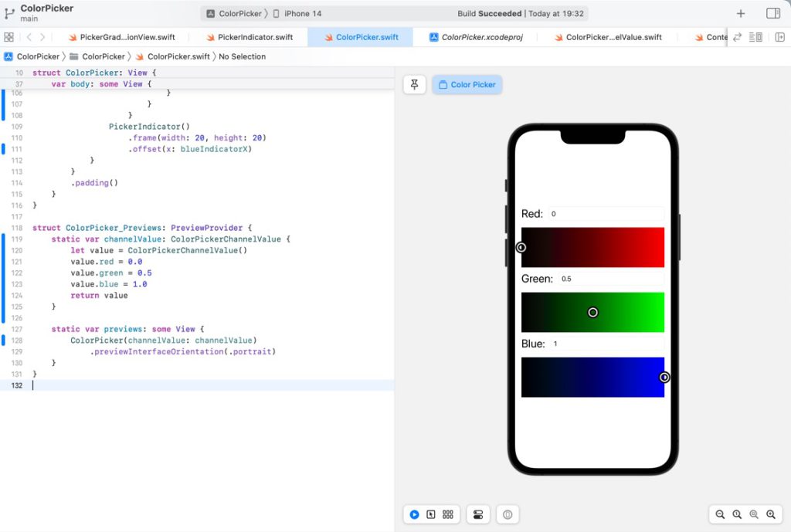Screen dimensions: 791x532
Task: Select the Color Picker preview button
Action: [x=467, y=85]
